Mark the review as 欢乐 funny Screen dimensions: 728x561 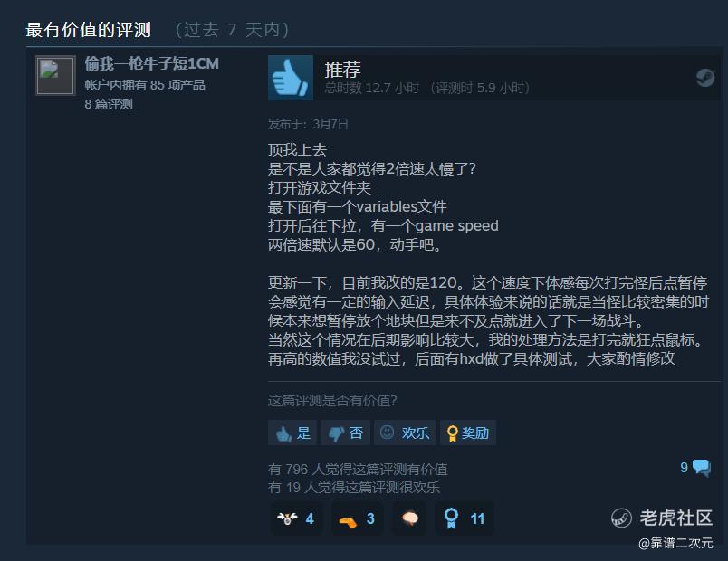coord(405,433)
